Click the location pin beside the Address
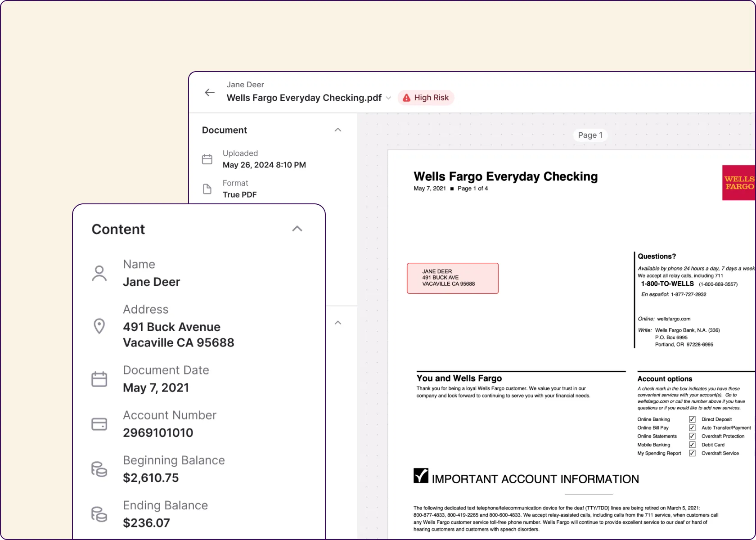The image size is (756, 540). click(x=99, y=326)
